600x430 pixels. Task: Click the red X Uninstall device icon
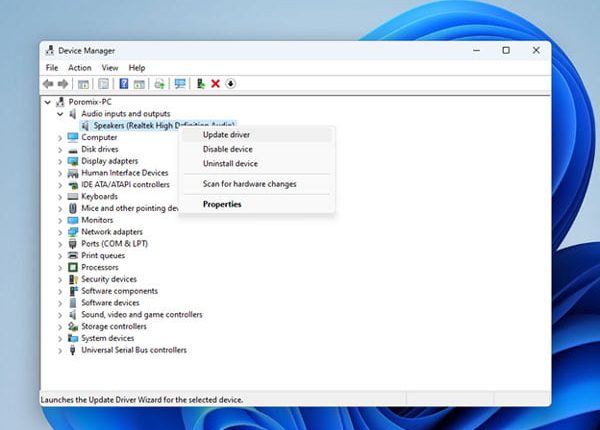[215, 83]
